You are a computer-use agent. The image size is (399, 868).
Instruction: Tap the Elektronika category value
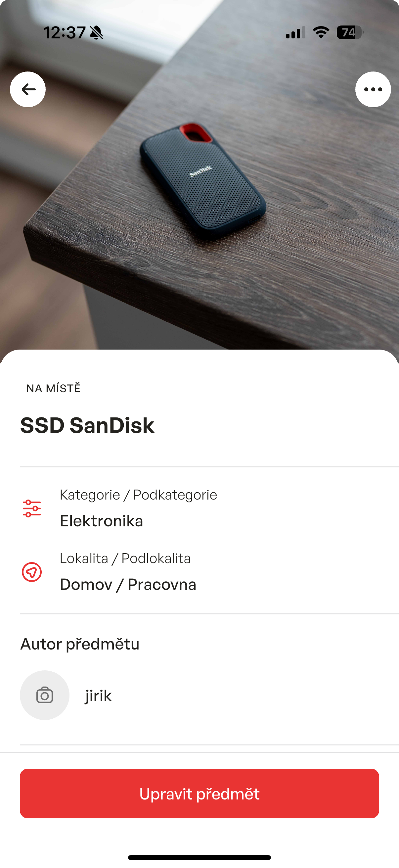click(101, 521)
